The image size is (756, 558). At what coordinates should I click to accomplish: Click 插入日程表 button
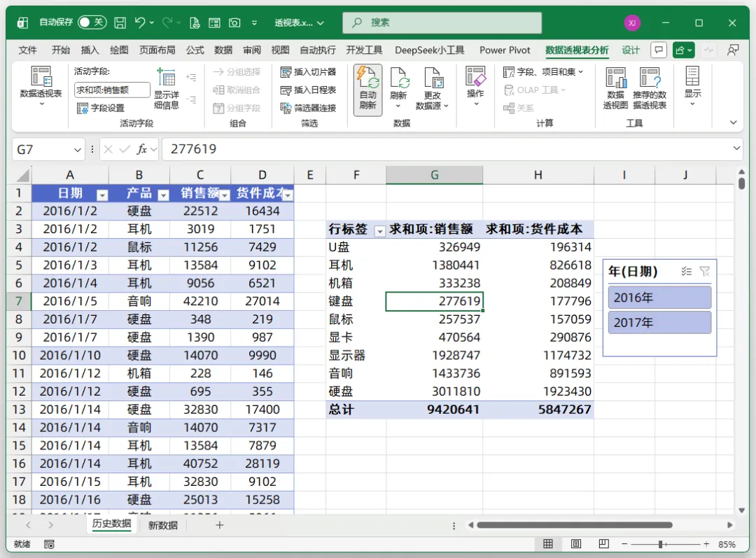pyautogui.click(x=308, y=90)
